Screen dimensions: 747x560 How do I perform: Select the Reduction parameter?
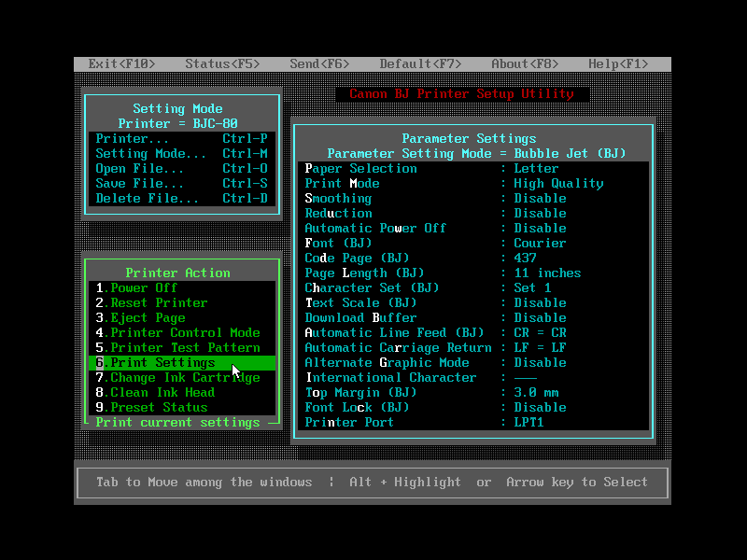coord(473,214)
